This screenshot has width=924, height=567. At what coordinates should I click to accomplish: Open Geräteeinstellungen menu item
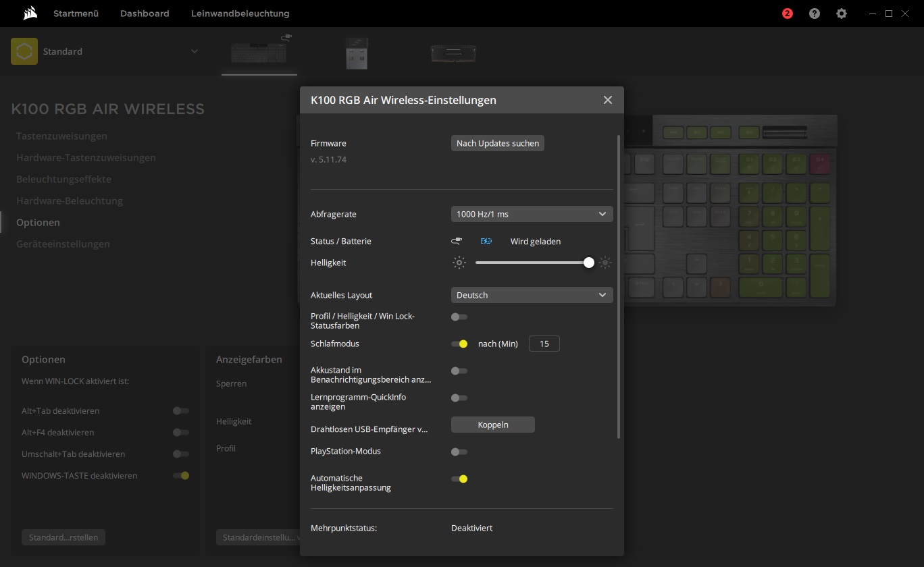[63, 244]
